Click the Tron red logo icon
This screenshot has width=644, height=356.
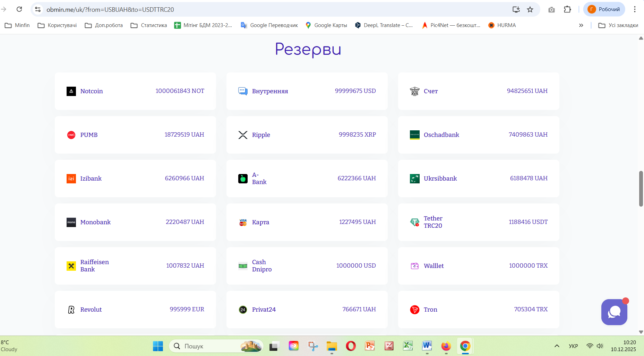[414, 310]
